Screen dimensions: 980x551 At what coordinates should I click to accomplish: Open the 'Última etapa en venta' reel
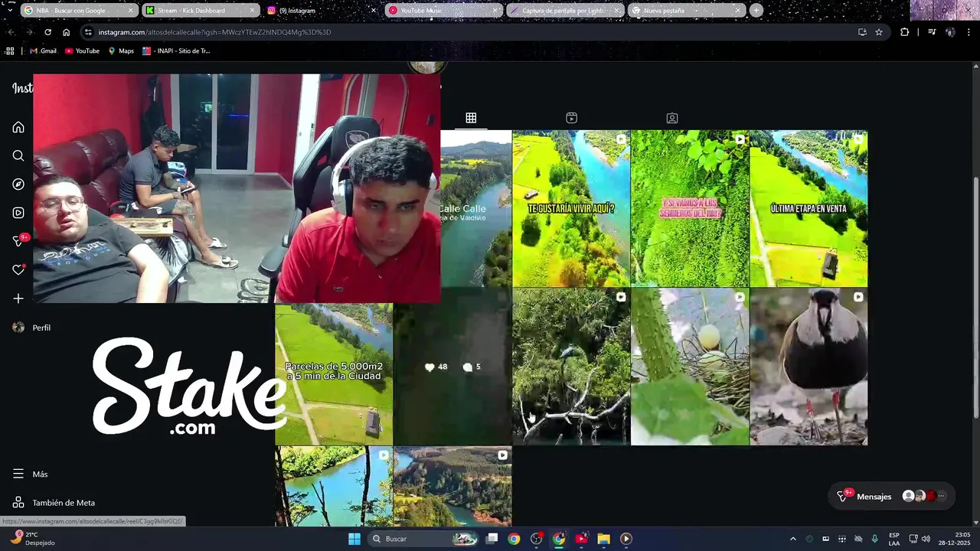[808, 208]
